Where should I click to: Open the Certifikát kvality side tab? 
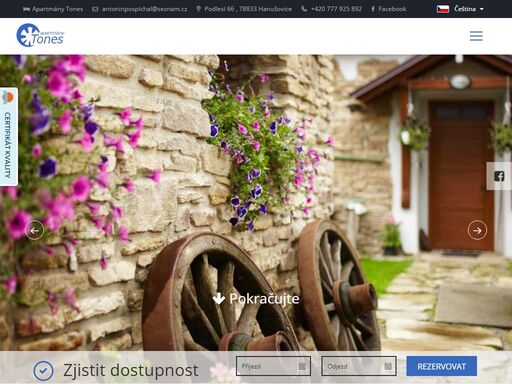coord(8,137)
